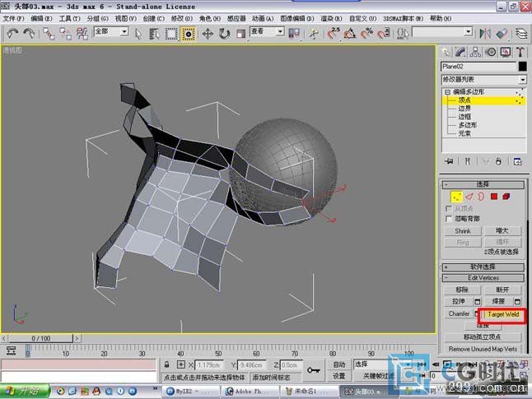The width and height of the screenshot is (532, 399).
Task: Click the Configure Modifier Sets icon
Action: coord(517,161)
